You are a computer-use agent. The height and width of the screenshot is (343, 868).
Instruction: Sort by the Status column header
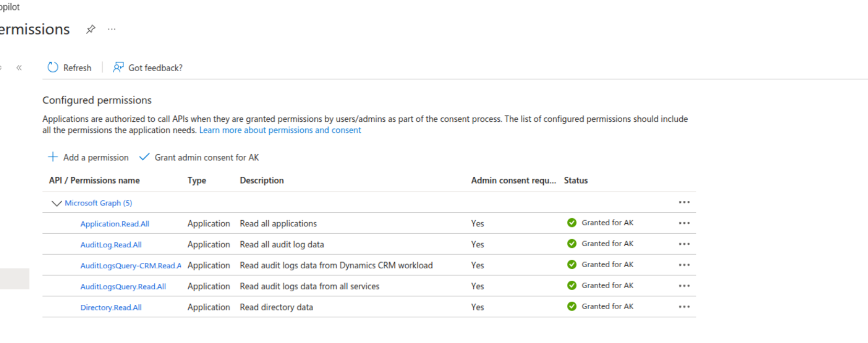tap(576, 180)
